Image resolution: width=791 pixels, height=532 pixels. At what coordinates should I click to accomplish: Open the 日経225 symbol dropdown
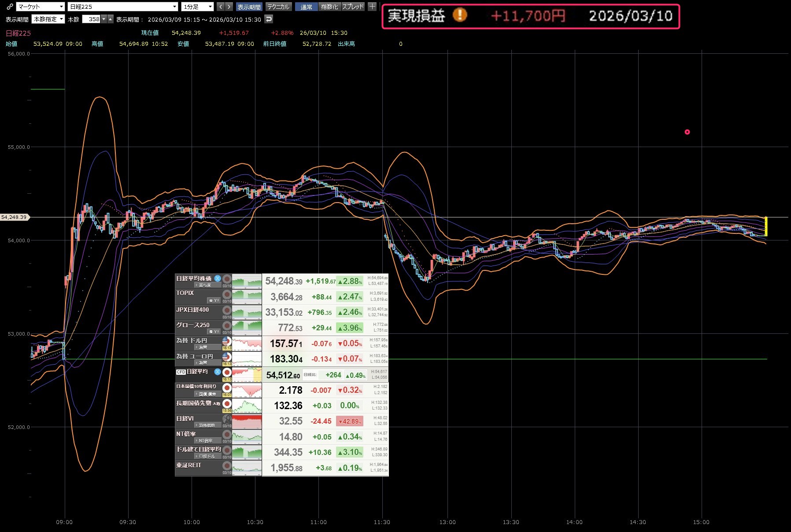click(123, 7)
